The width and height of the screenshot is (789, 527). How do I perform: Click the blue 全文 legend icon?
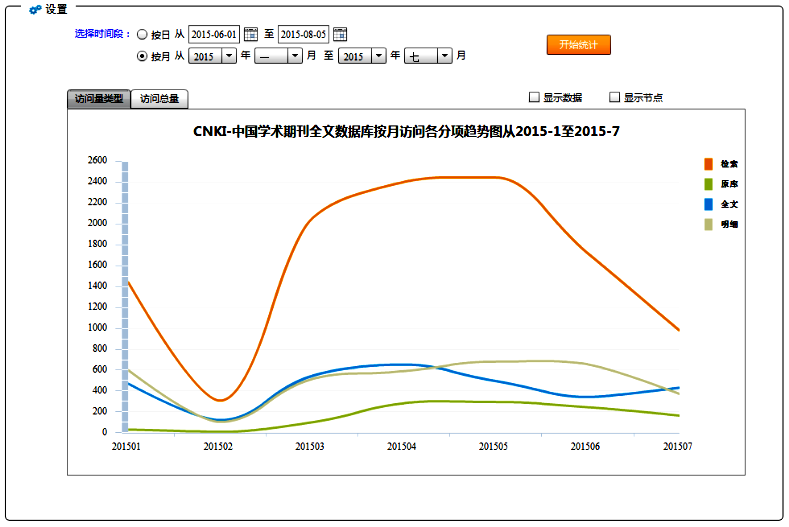click(x=708, y=204)
